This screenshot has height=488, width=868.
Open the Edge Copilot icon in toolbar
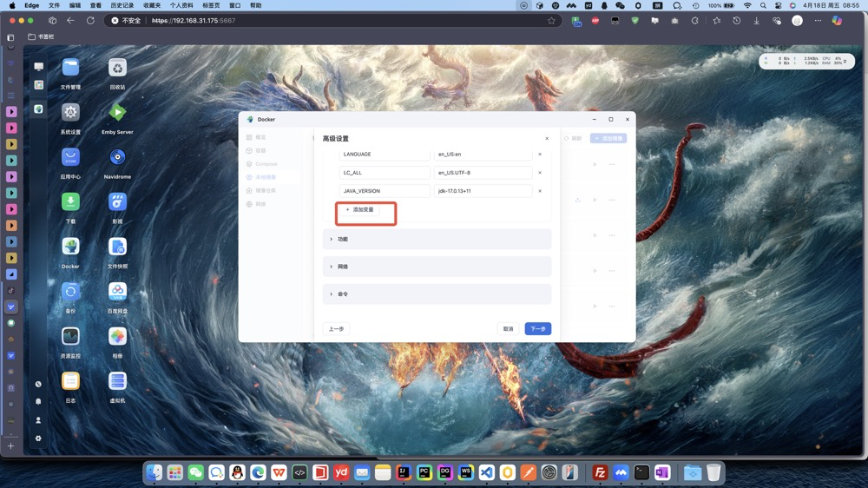[837, 21]
